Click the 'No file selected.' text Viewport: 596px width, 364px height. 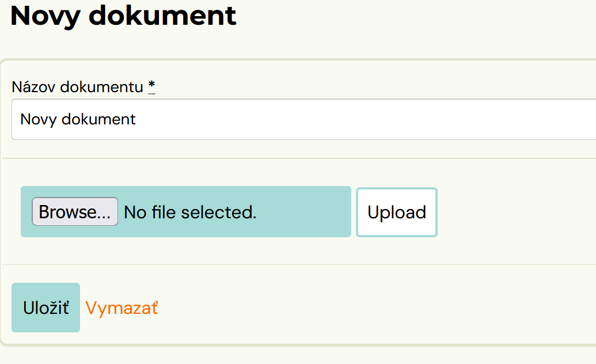(x=190, y=213)
